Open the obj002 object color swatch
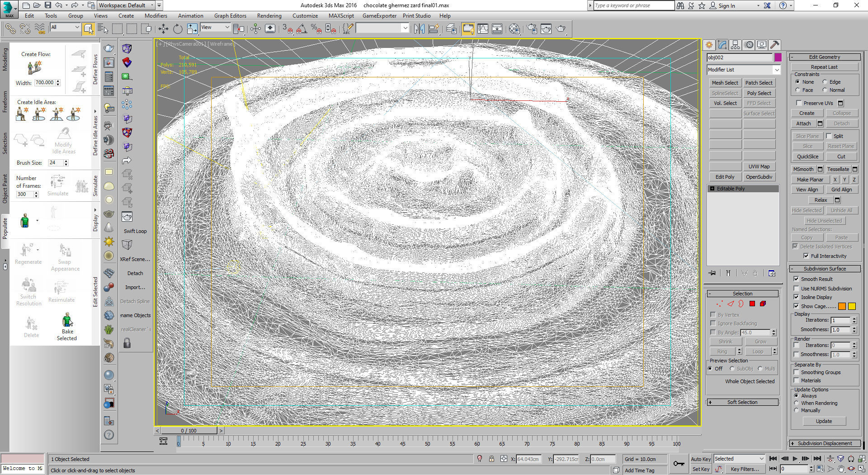868x475 pixels. (778, 57)
